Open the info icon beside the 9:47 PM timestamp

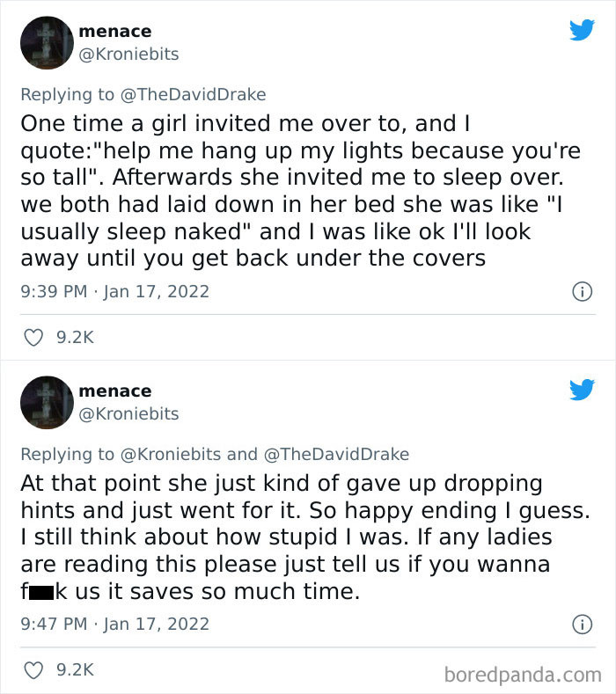click(582, 625)
